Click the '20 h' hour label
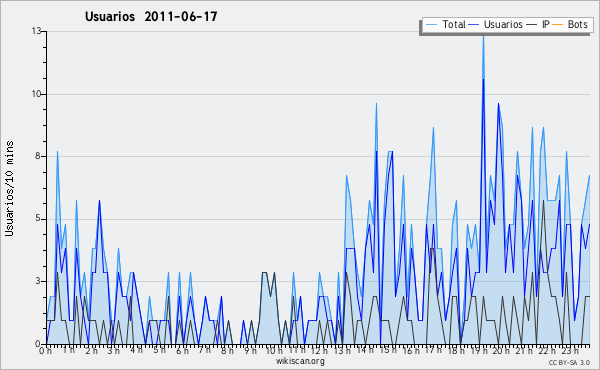The width and height of the screenshot is (600, 370). click(502, 351)
